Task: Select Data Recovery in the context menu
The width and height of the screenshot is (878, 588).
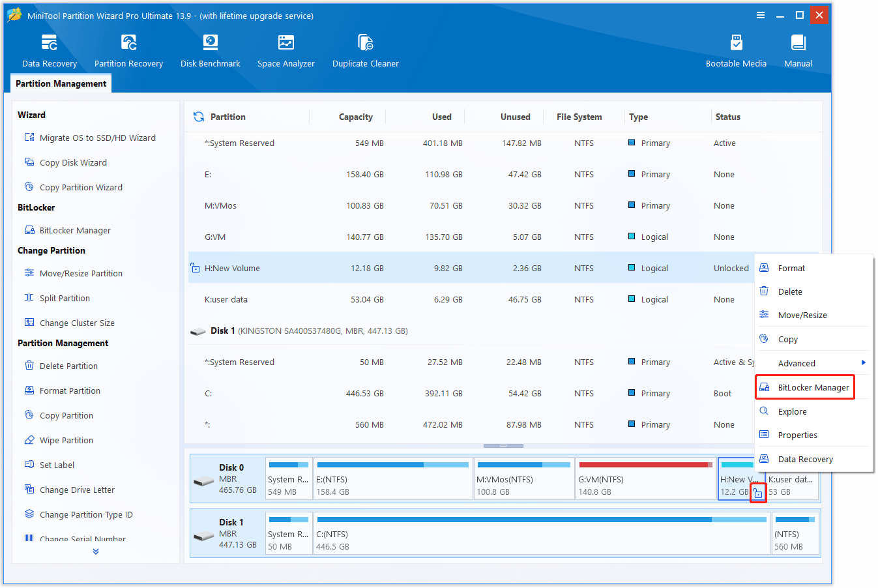Action: click(x=813, y=459)
